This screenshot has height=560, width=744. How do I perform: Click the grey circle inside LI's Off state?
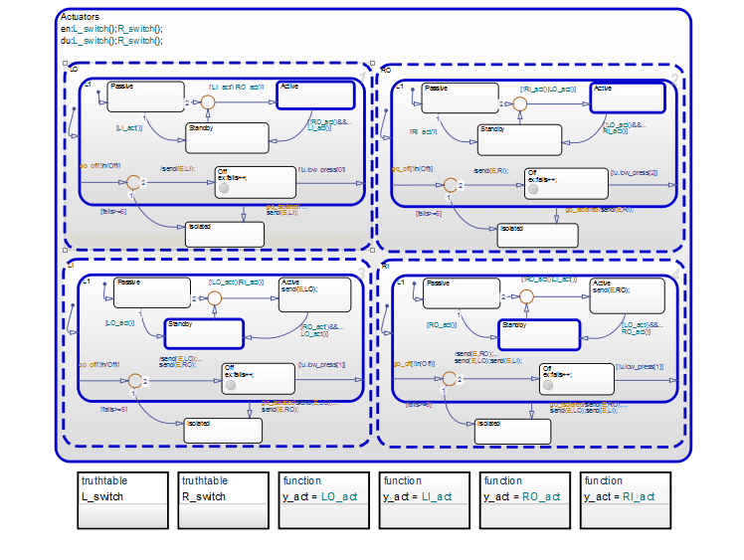[231, 385]
